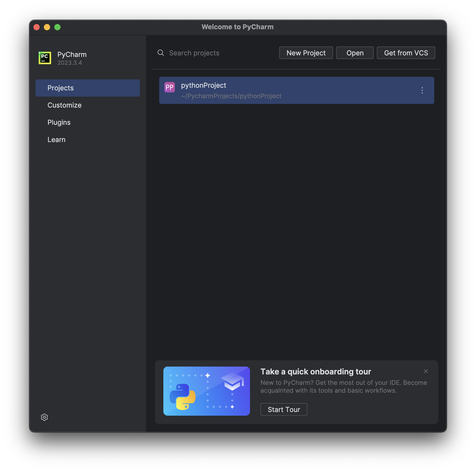The width and height of the screenshot is (476, 471).
Task: Create a New Project
Action: [x=306, y=53]
